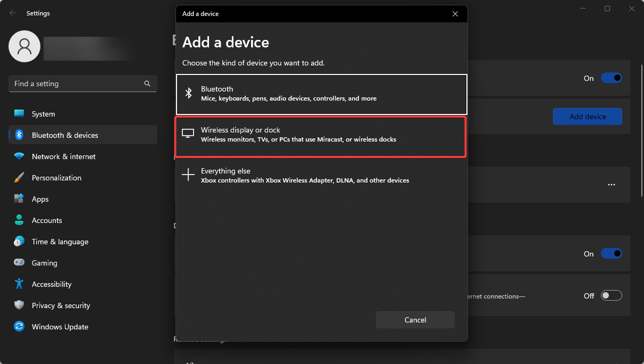Toggle the second On switch in Settings window
This screenshot has width=644, height=364.
pyautogui.click(x=612, y=253)
